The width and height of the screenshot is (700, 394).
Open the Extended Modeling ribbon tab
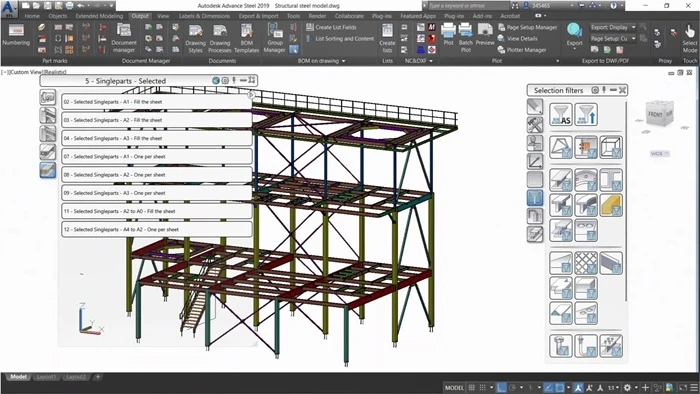99,16
